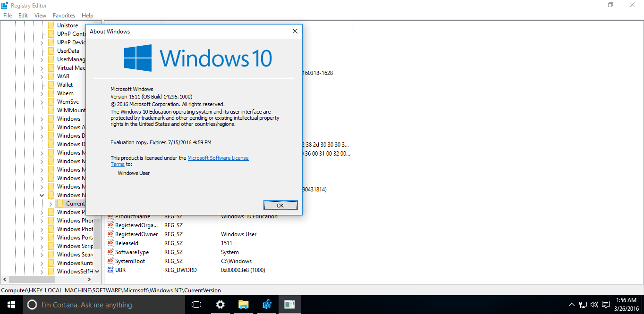
Task: Open File Explorer from the taskbar
Action: (x=243, y=305)
